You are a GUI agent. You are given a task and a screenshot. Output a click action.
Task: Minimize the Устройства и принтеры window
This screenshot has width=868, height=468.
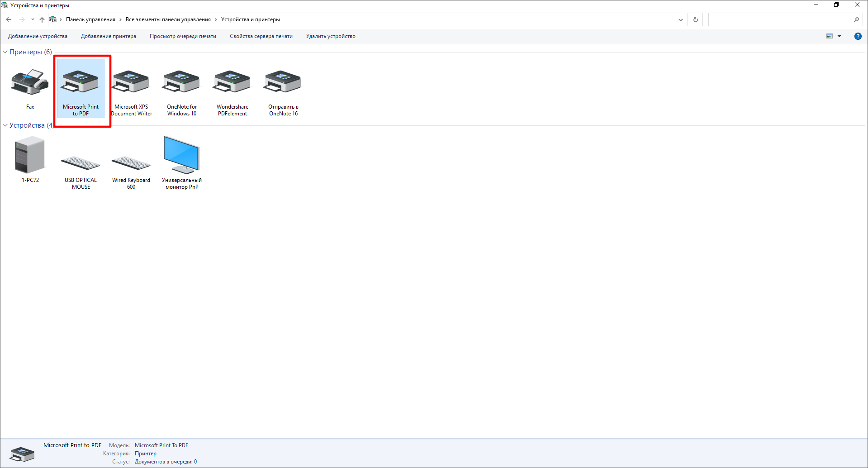pos(816,5)
